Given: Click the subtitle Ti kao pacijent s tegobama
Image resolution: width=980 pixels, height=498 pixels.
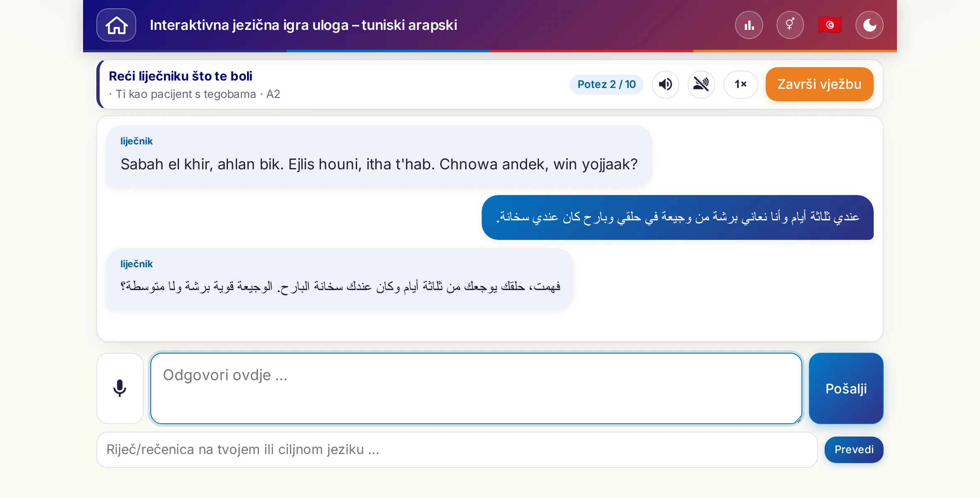Looking at the screenshot, I should pyautogui.click(x=186, y=94).
